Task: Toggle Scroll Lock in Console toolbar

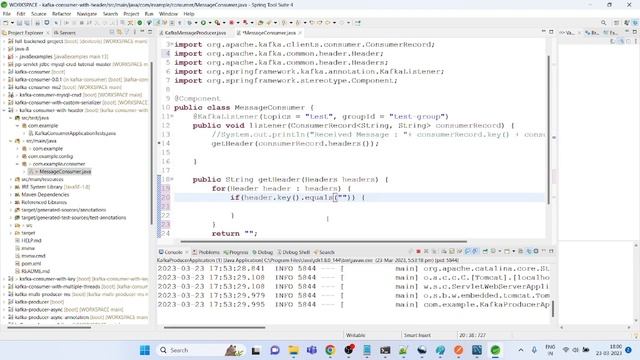Action: click(451, 251)
